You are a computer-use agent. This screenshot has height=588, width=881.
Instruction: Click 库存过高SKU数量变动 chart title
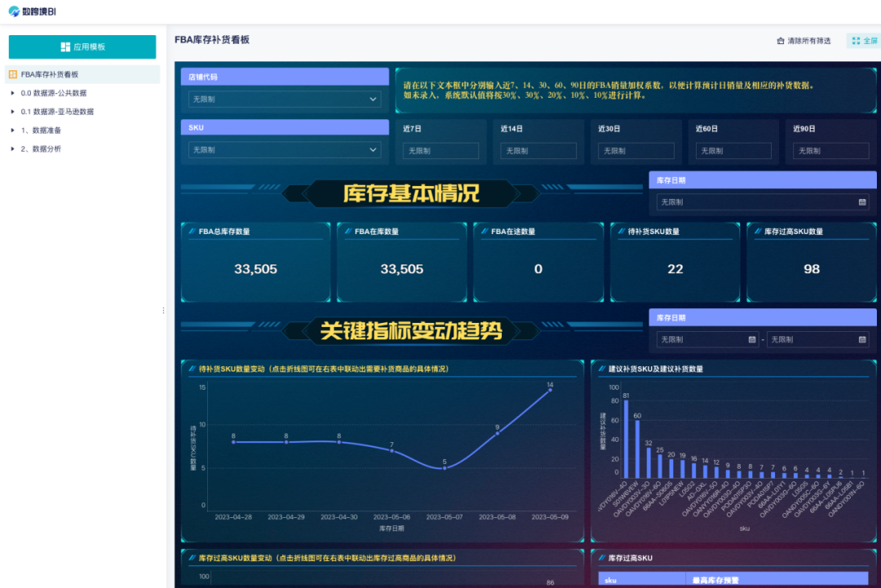328,559
